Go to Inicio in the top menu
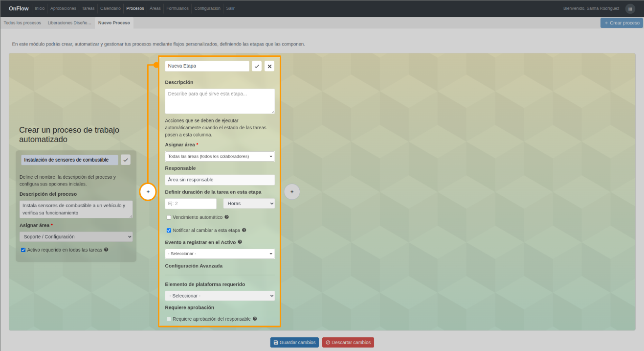644x351 pixels. pos(40,8)
